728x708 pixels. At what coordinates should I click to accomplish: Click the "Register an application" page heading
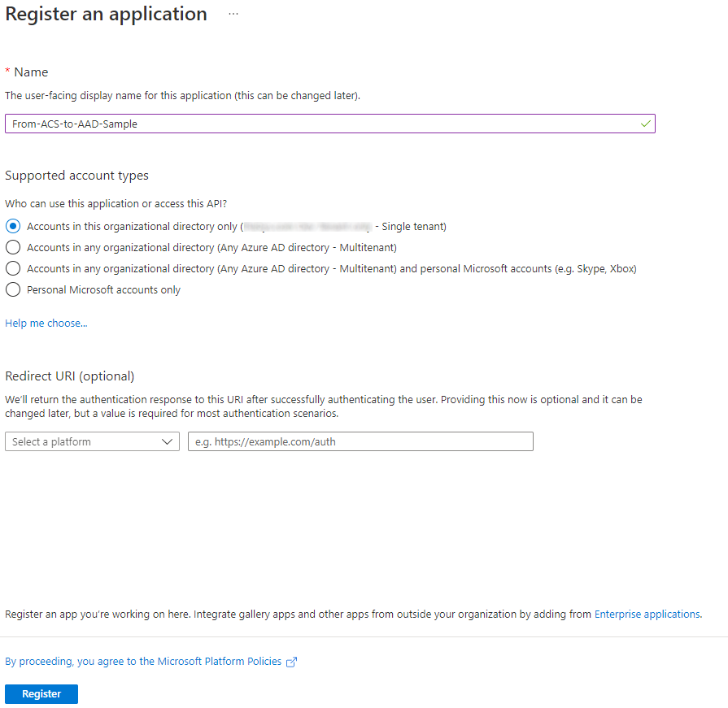pyautogui.click(x=106, y=14)
